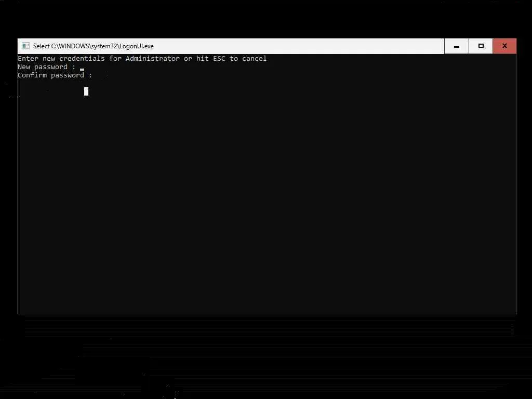Click the underscore cursor after New password

pyautogui.click(x=82, y=70)
